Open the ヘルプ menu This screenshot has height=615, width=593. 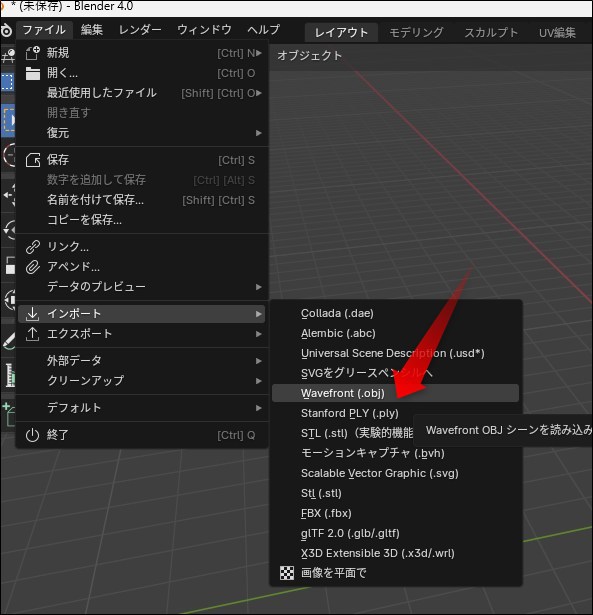pyautogui.click(x=264, y=30)
